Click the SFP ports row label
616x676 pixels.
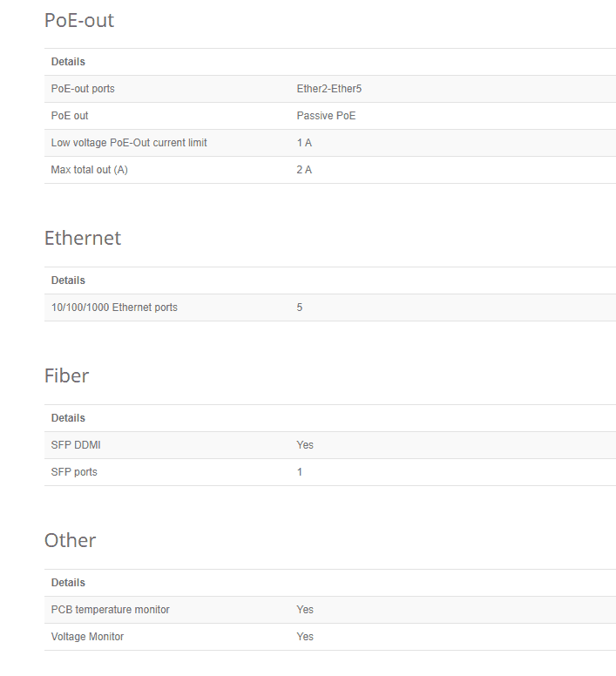(74, 472)
